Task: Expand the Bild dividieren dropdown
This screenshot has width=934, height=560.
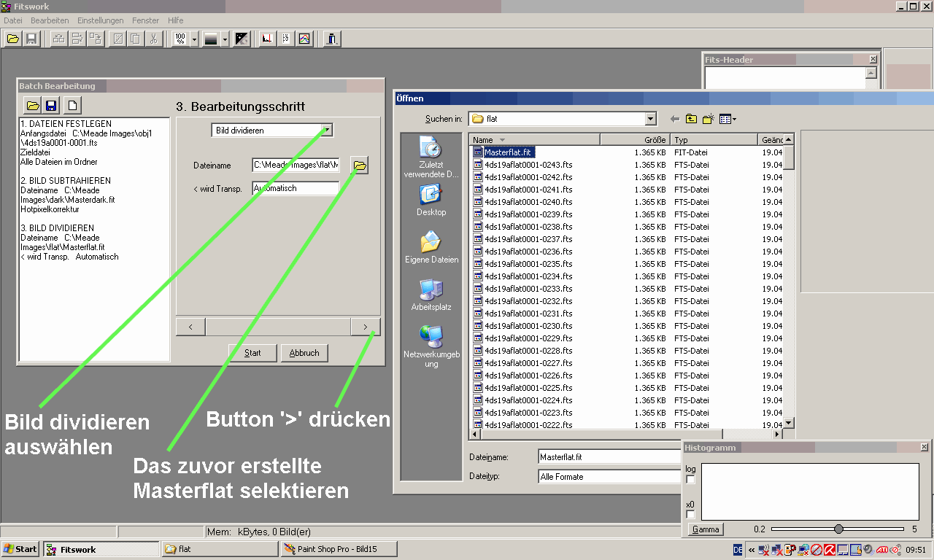Action: coord(328,131)
